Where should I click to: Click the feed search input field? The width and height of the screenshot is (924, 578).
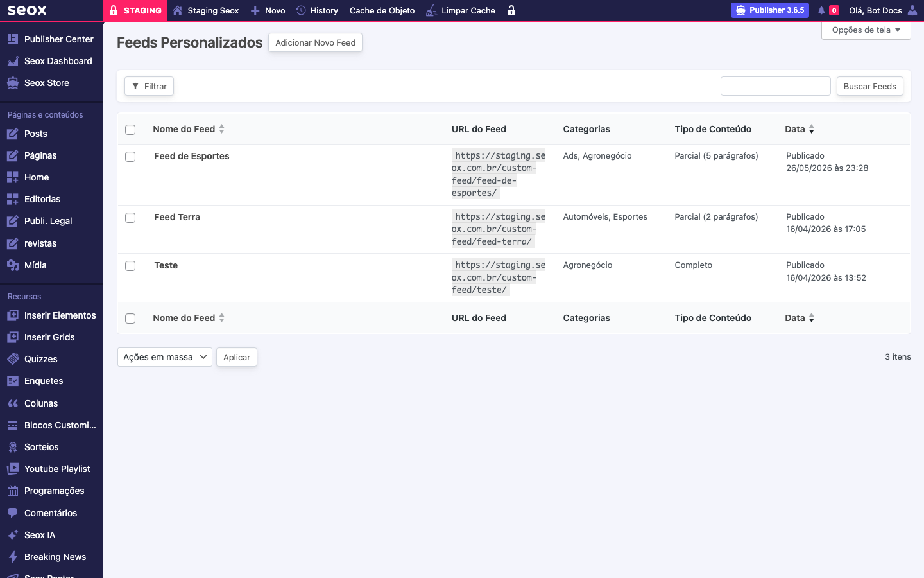(776, 86)
